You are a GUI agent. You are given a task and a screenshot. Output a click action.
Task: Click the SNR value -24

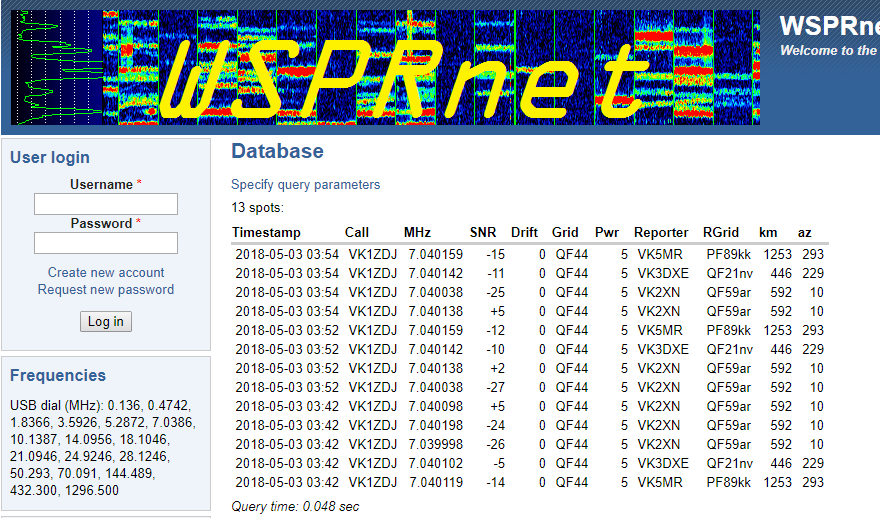[x=495, y=425]
